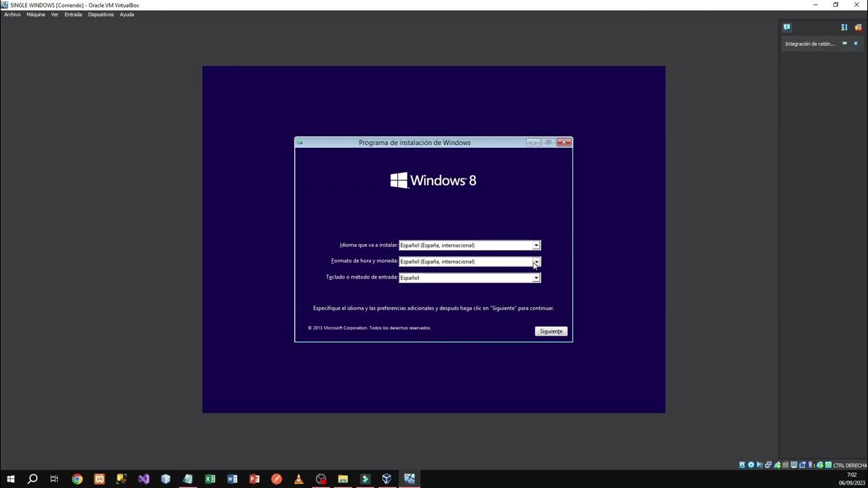The image size is (868, 488).
Task: Click the USB devices status icon
Action: pyautogui.click(x=777, y=465)
